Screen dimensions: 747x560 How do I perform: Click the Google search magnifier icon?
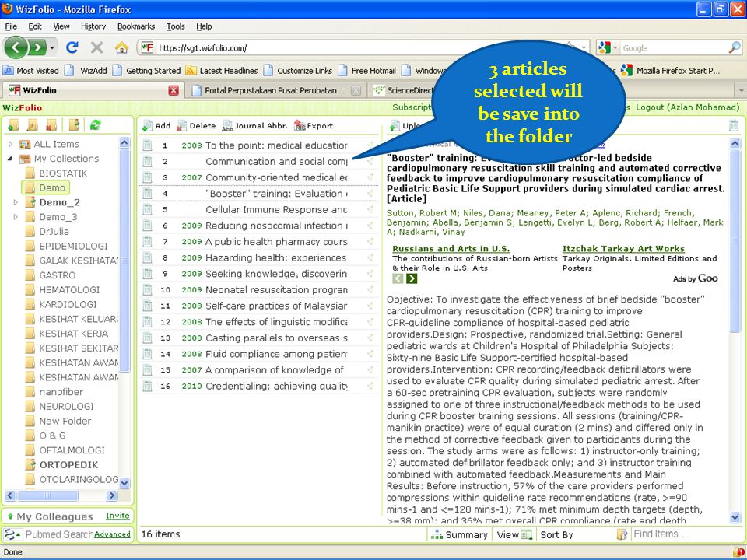pyautogui.click(x=734, y=47)
